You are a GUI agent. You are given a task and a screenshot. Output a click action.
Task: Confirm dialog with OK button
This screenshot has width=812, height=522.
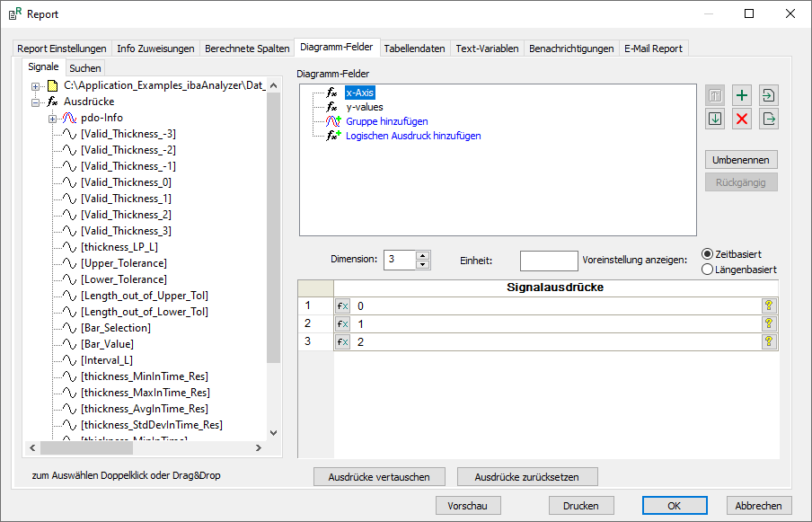coord(675,506)
